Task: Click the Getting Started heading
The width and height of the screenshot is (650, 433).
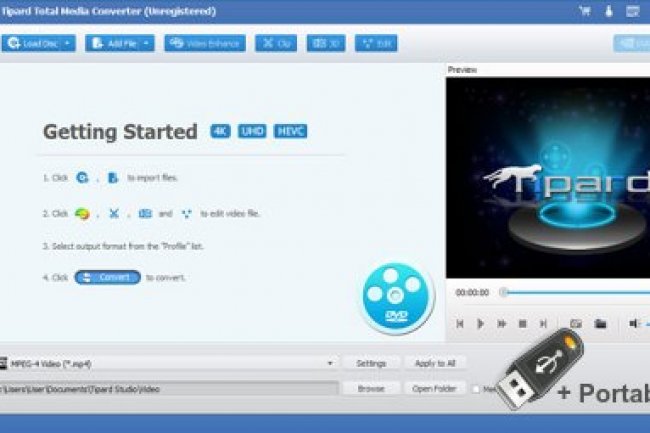Action: point(120,132)
